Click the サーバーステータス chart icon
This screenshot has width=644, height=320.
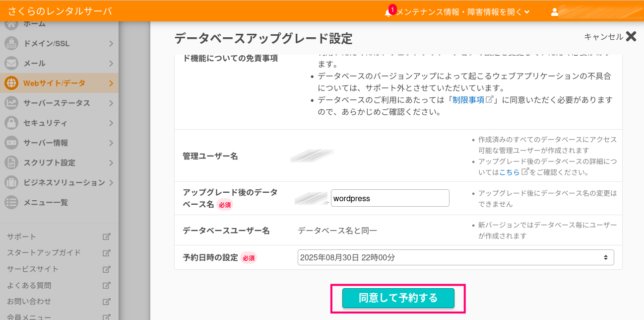click(11, 103)
